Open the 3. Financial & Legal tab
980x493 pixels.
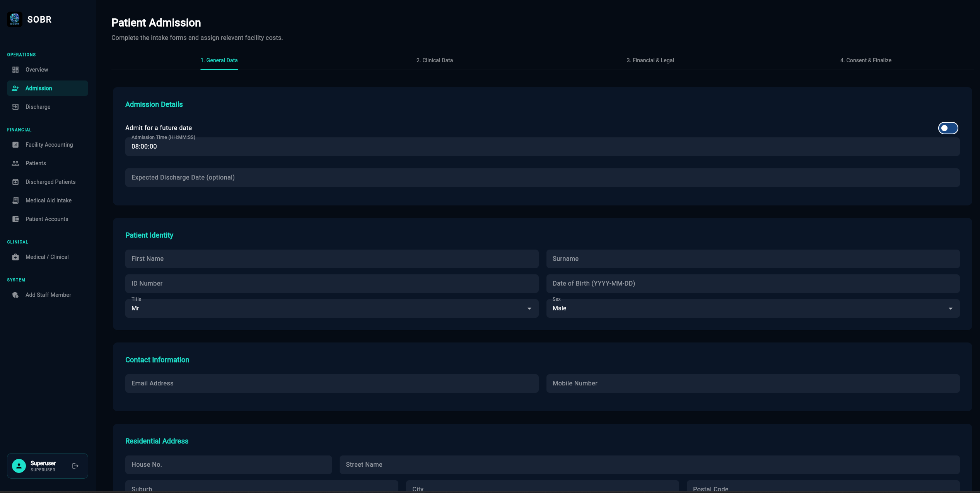(x=650, y=60)
